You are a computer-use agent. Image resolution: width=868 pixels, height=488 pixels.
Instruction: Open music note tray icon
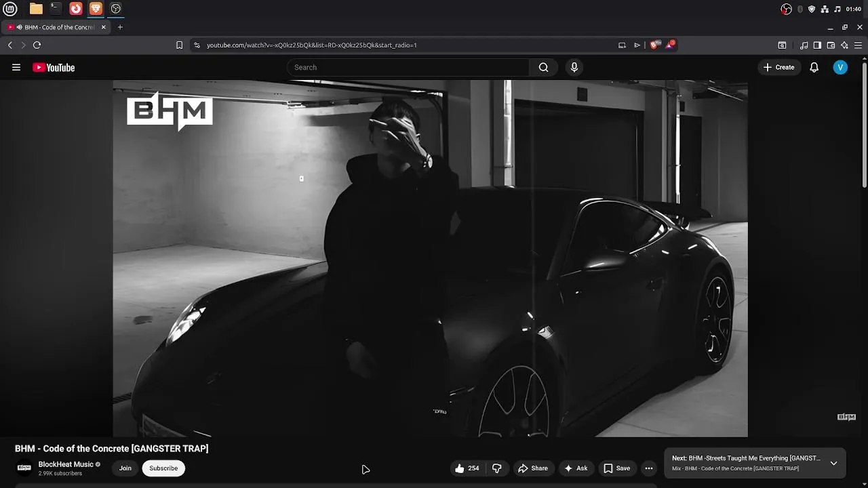(x=837, y=9)
